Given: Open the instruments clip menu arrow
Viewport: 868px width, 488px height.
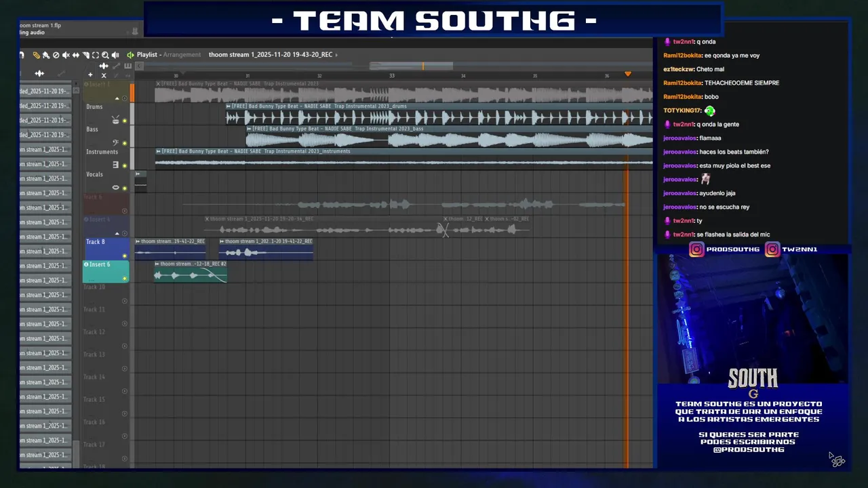Looking at the screenshot, I should pos(159,151).
